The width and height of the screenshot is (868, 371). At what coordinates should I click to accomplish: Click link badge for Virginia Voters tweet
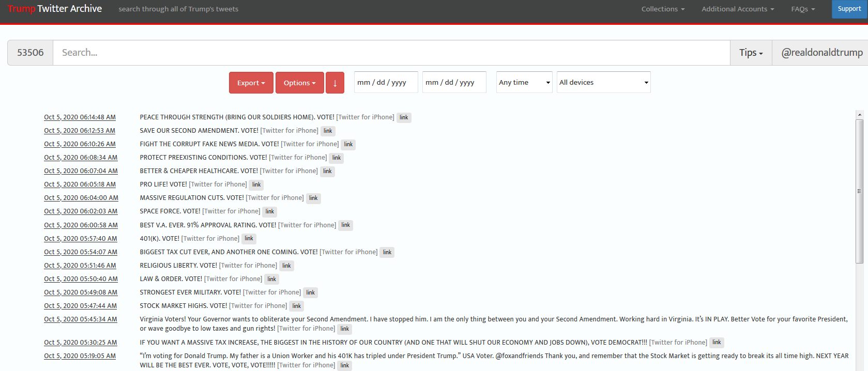pos(345,329)
